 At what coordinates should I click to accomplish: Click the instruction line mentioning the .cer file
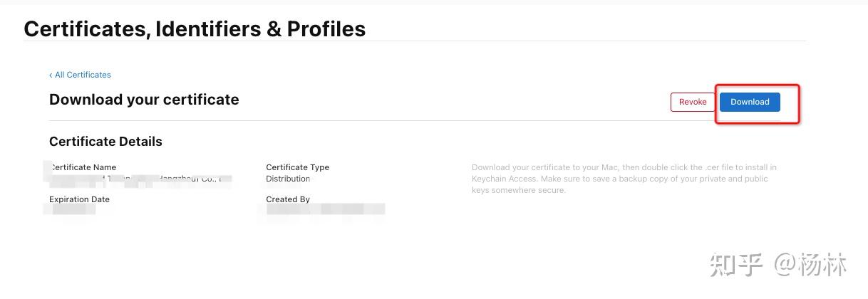tap(624, 167)
